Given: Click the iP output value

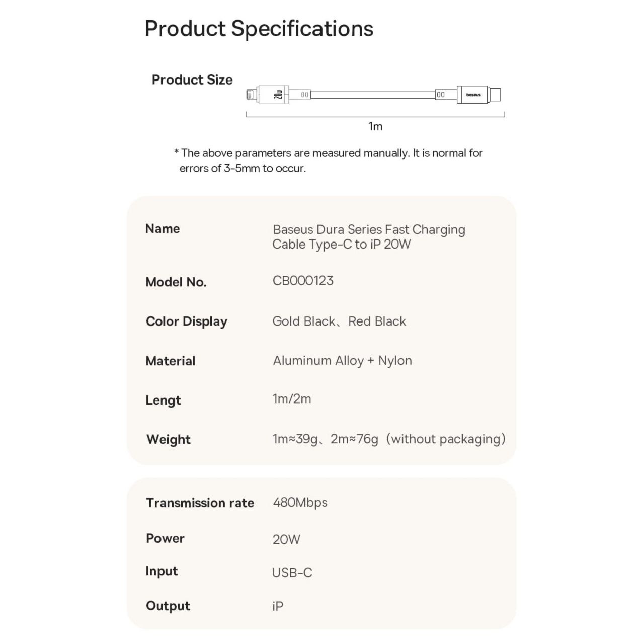Looking at the screenshot, I should [x=278, y=606].
